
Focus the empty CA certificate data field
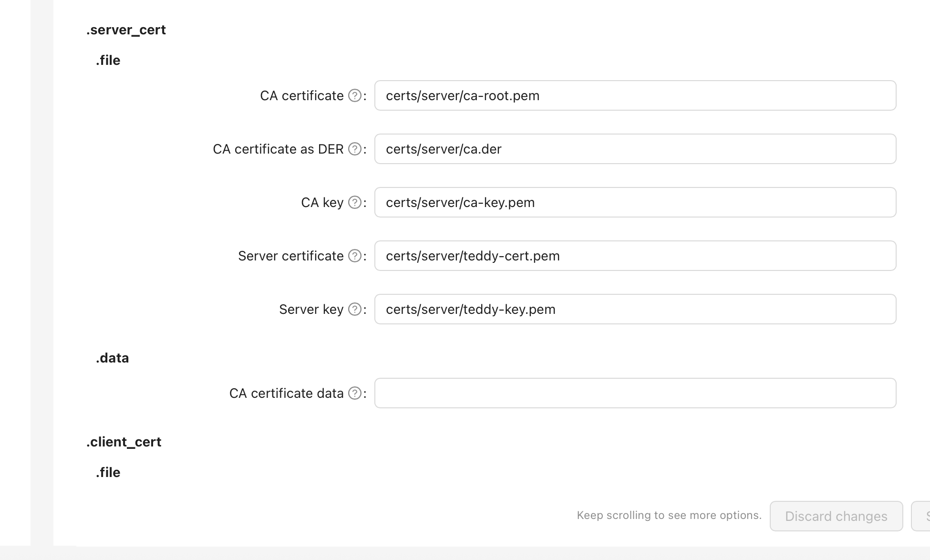[x=635, y=393]
